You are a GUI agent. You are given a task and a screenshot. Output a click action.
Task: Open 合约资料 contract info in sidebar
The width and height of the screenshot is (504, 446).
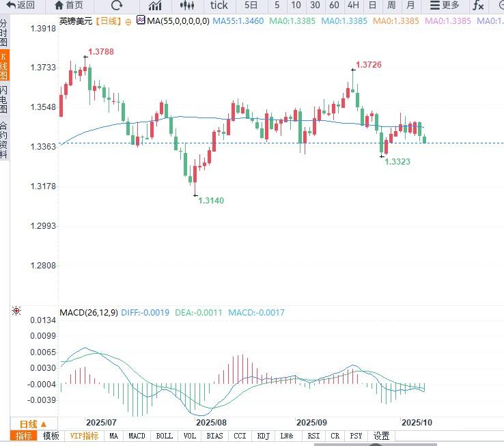[4, 140]
